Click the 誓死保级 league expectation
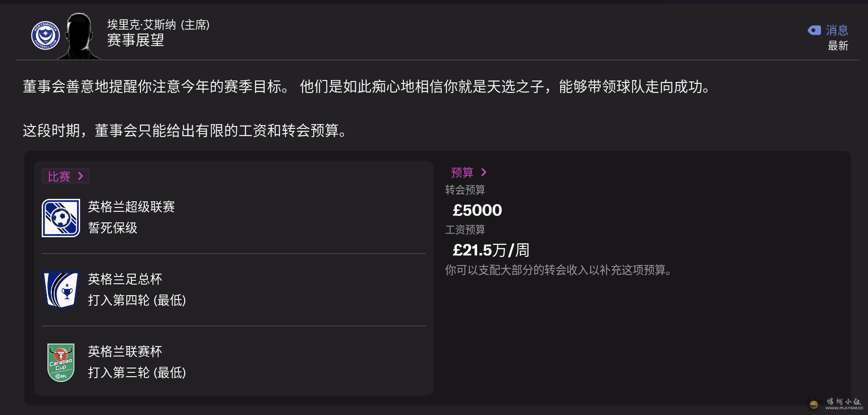The image size is (868, 415). 113,228
